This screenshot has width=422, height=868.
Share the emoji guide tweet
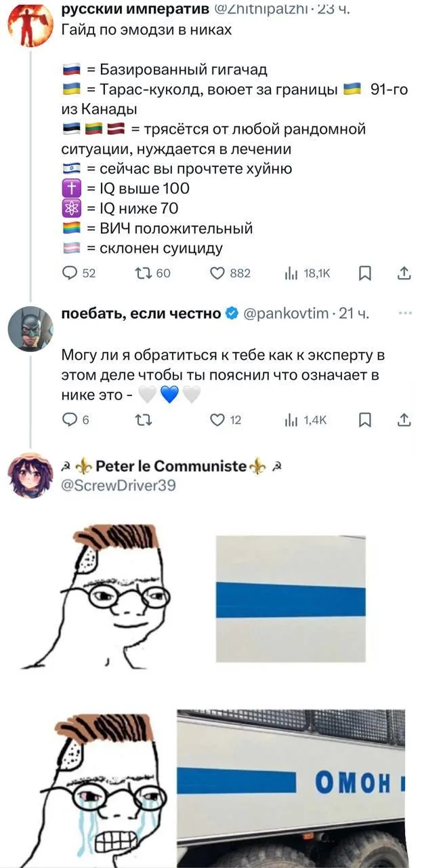pos(404,273)
